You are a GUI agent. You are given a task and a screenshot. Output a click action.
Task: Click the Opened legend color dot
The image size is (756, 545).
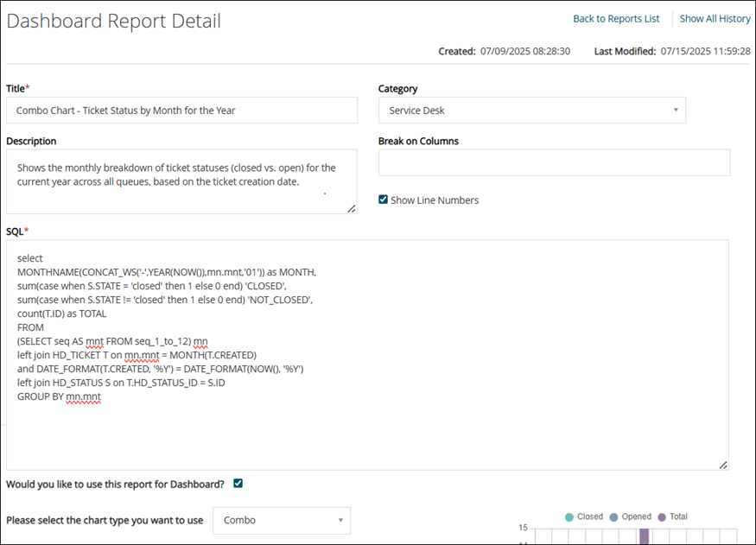tap(613, 517)
